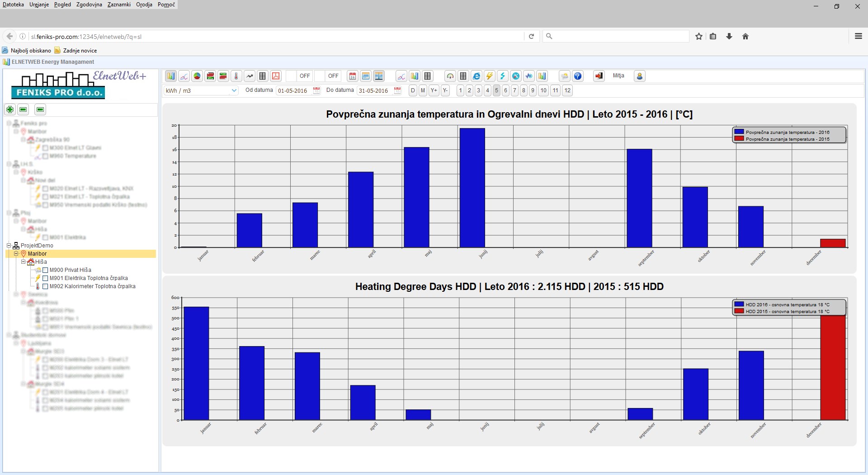Select the yellow lightning bolt toolbar icon
This screenshot has width=868, height=475.
[x=489, y=76]
